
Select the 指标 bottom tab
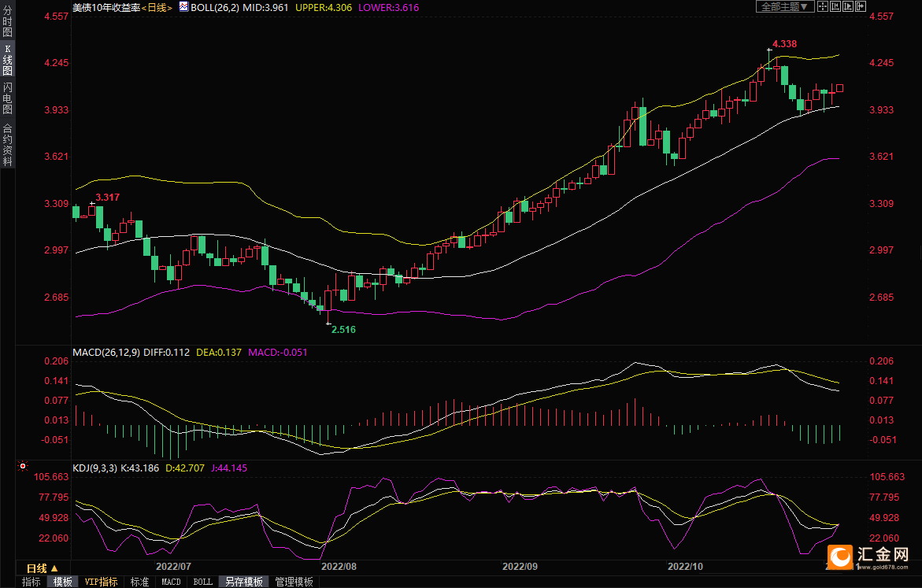[x=31, y=582]
